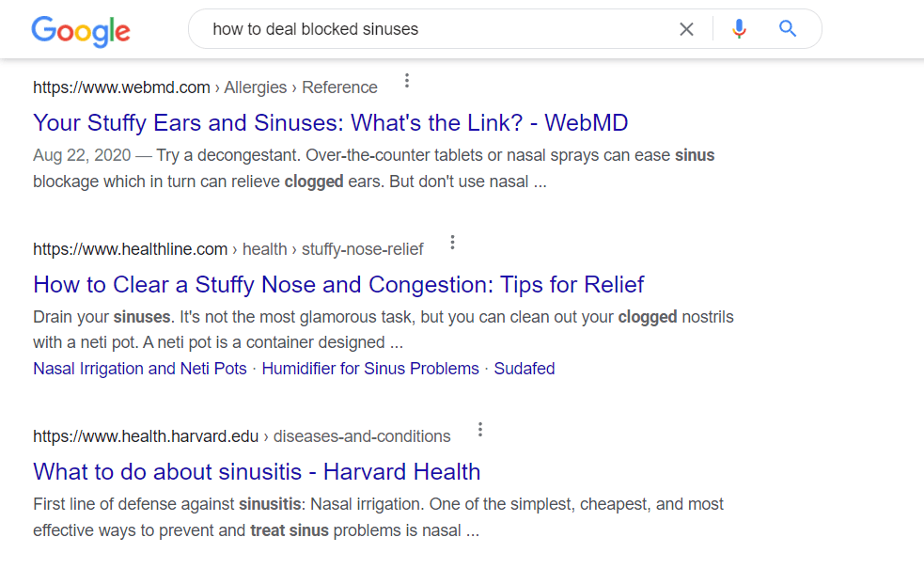924x569 pixels.
Task: Click the Google logo
Action: pyautogui.click(x=80, y=31)
